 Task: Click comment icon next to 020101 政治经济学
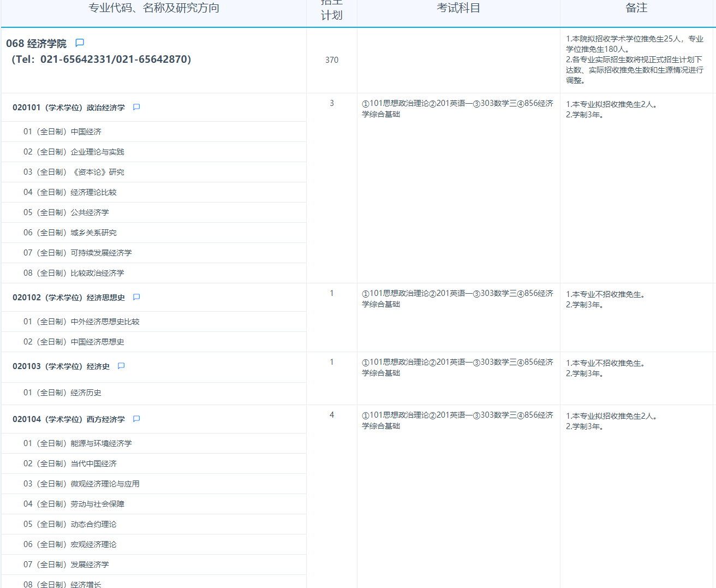136,107
